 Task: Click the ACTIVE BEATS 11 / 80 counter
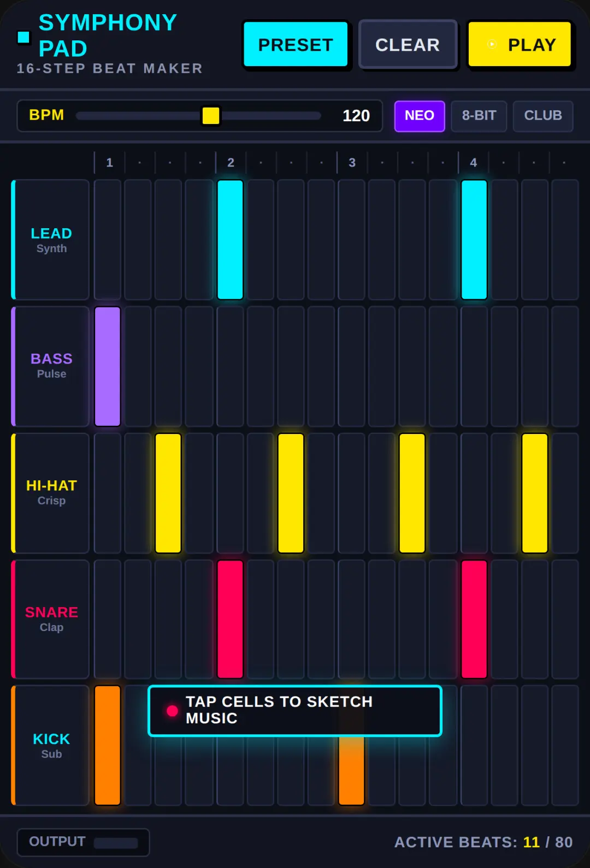pos(483,842)
